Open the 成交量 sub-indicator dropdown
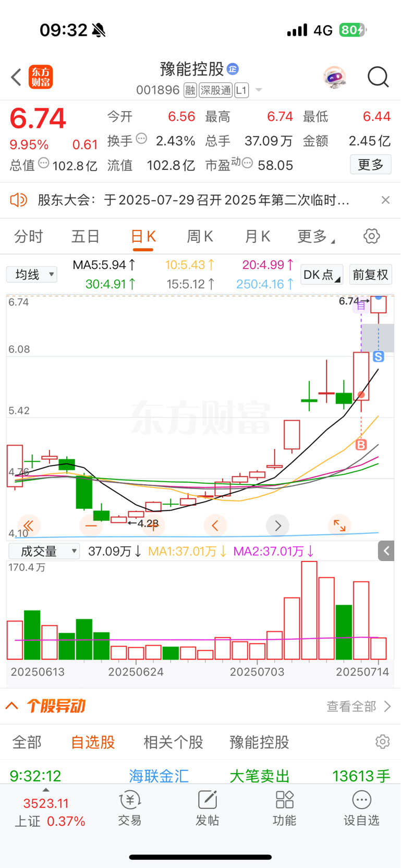Image resolution: width=401 pixels, height=868 pixels. [44, 551]
